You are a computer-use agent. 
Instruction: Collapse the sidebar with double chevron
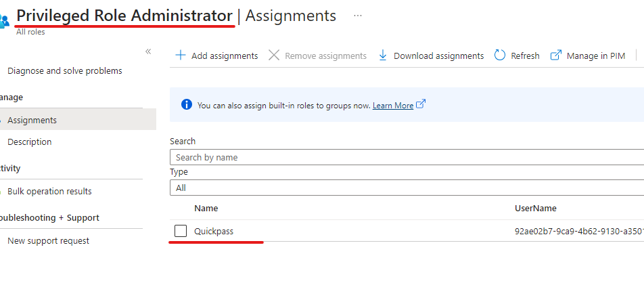pos(148,51)
